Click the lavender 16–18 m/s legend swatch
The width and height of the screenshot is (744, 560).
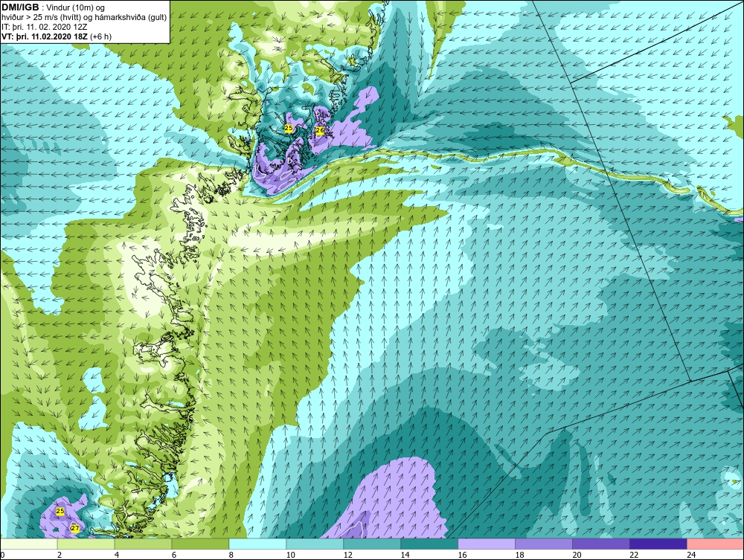tap(487, 544)
